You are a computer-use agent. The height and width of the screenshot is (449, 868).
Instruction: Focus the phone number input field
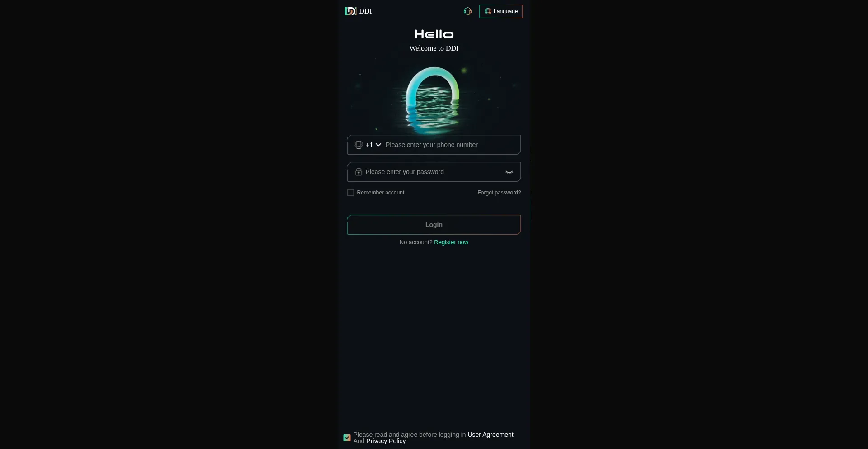click(450, 145)
